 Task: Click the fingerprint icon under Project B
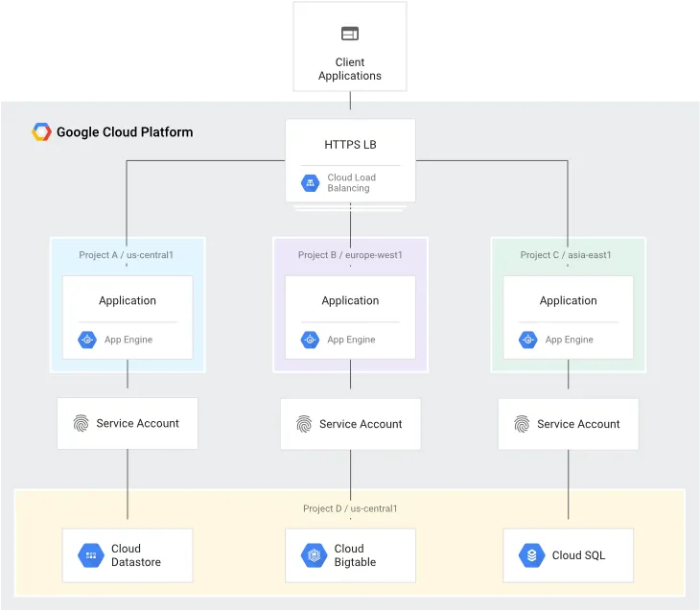[304, 424]
